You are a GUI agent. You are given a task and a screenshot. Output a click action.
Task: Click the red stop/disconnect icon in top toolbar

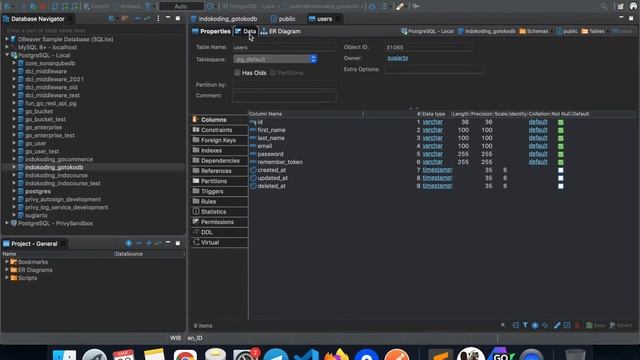[43, 6]
